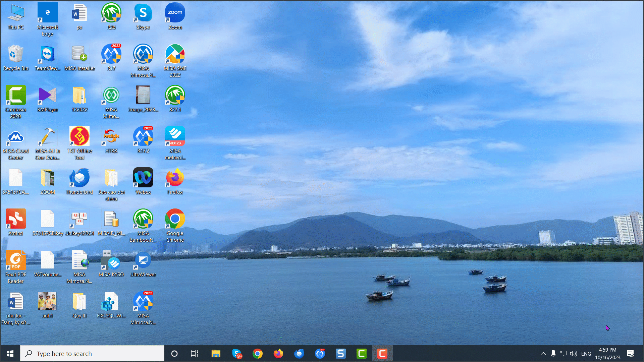Expand the hidden system tray icons chevron
644x362 pixels.
point(543,354)
